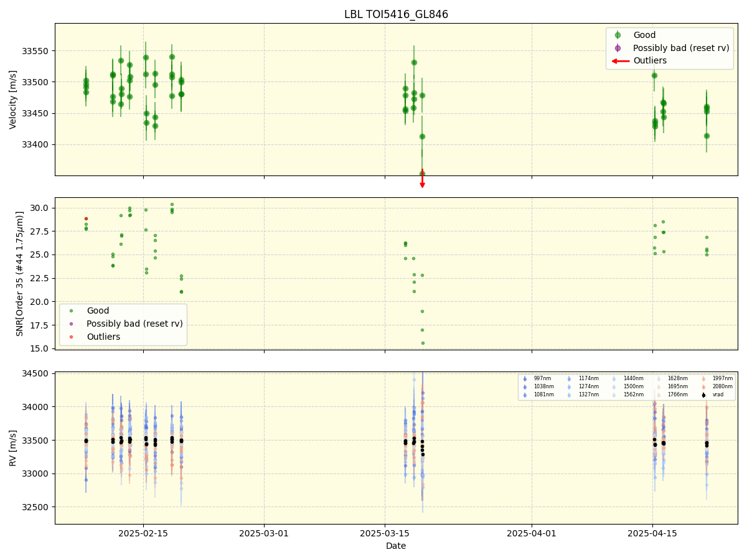Click the purple Possibly bad marker in top legend
747x560 pixels.
tap(618, 47)
